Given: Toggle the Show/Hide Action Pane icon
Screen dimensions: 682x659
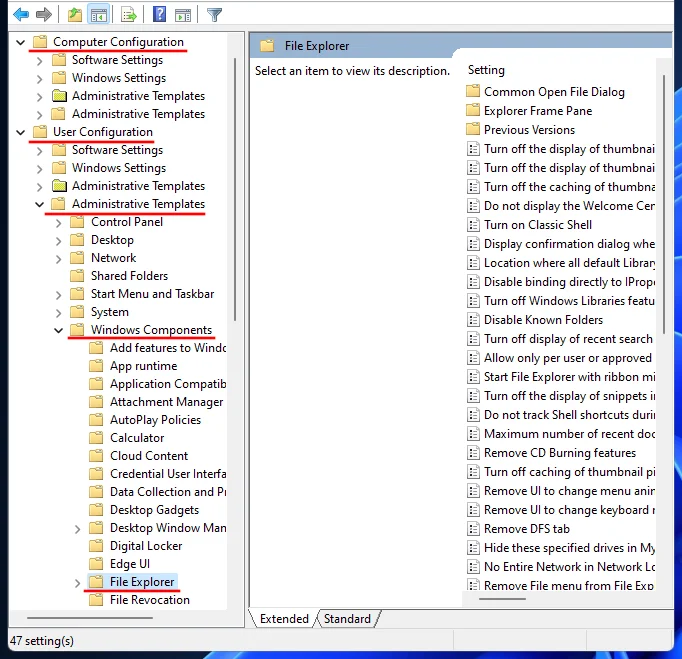Looking at the screenshot, I should 182,14.
